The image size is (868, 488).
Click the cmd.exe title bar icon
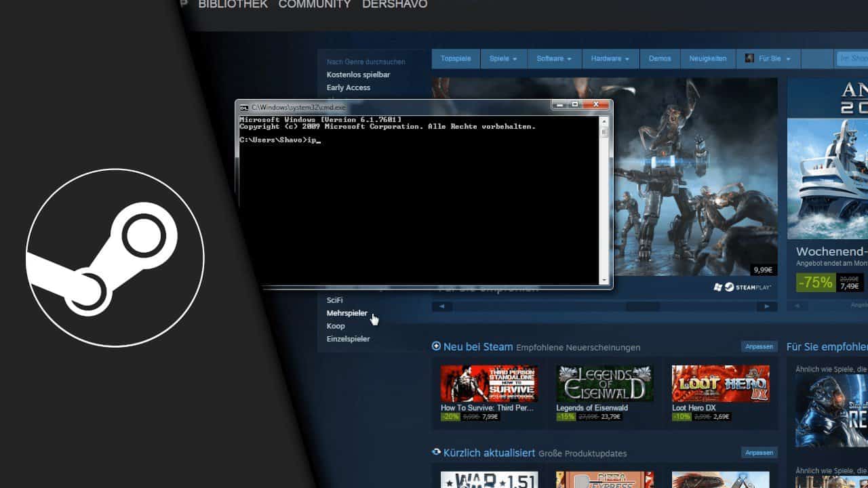[x=244, y=107]
